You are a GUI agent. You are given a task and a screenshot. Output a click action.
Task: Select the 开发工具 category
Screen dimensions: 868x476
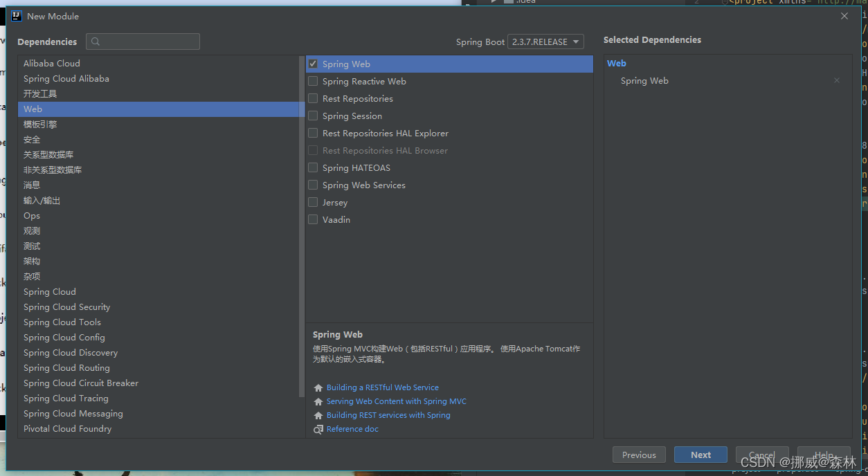158,93
